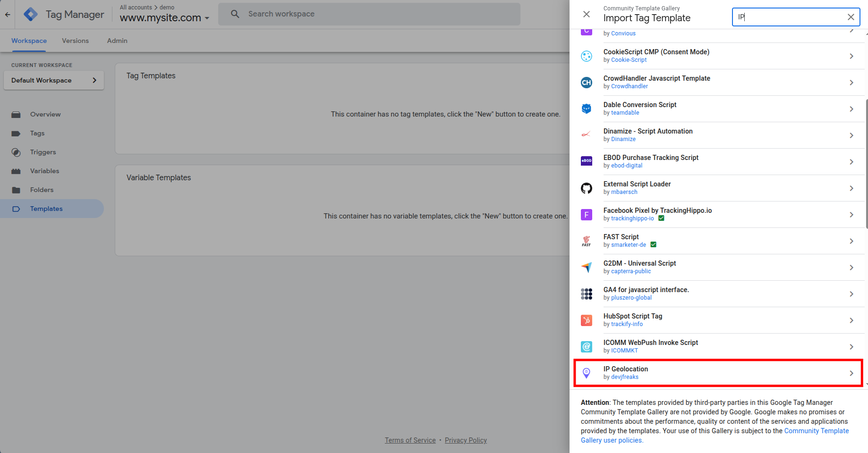Open Tags in the sidebar
The image size is (868, 453).
tap(52, 133)
